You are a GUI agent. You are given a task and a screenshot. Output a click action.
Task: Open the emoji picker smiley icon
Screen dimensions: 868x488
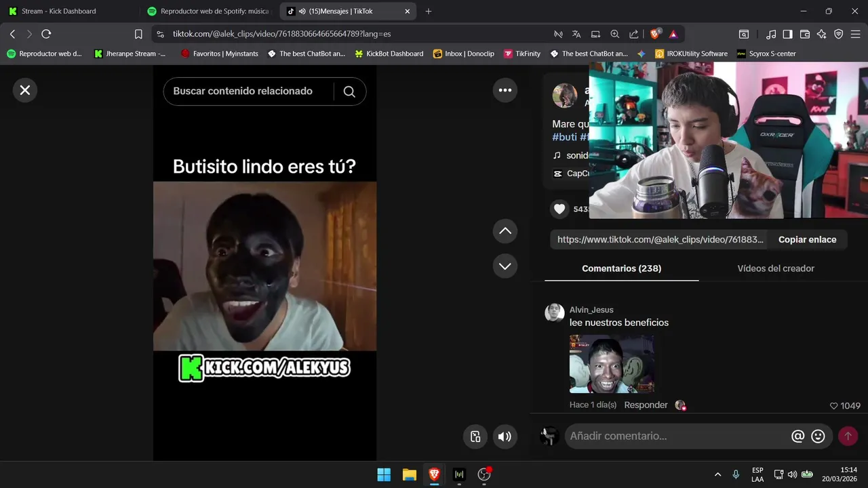pos(818,436)
